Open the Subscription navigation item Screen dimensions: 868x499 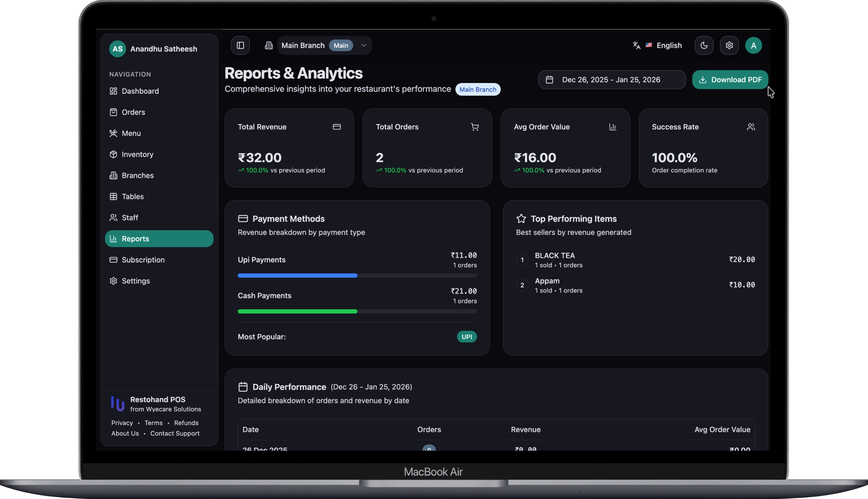143,260
